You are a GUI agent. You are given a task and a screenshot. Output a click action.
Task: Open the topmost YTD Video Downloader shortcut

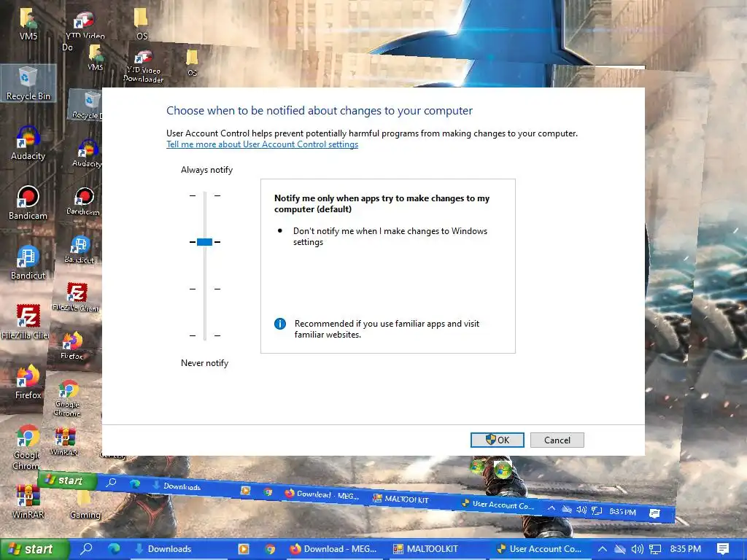pos(84,29)
